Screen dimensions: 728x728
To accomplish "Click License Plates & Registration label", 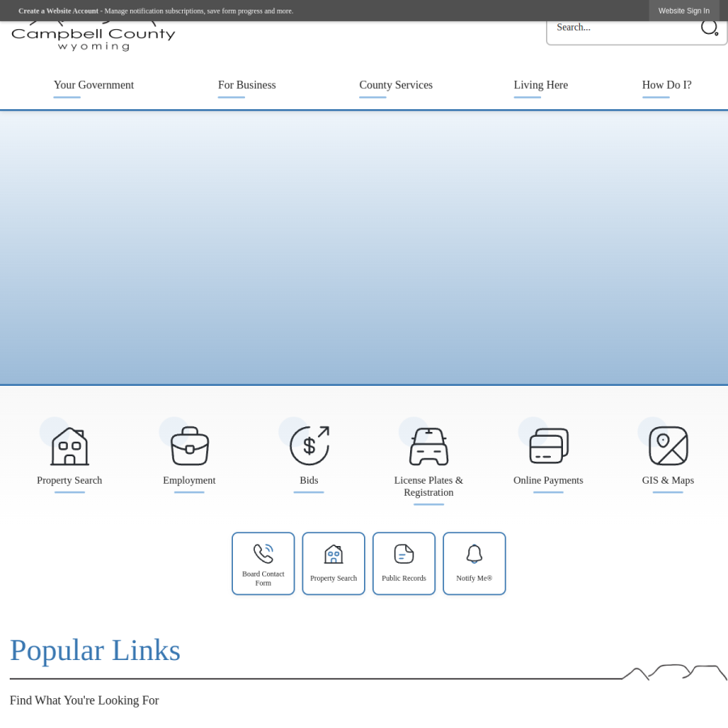I will pyautogui.click(x=429, y=486).
